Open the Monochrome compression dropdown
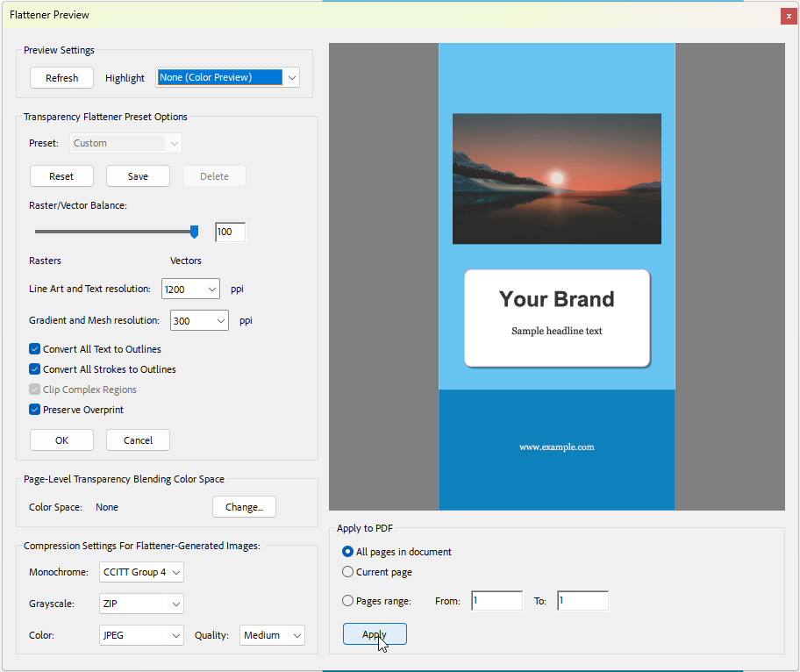 [x=141, y=572]
